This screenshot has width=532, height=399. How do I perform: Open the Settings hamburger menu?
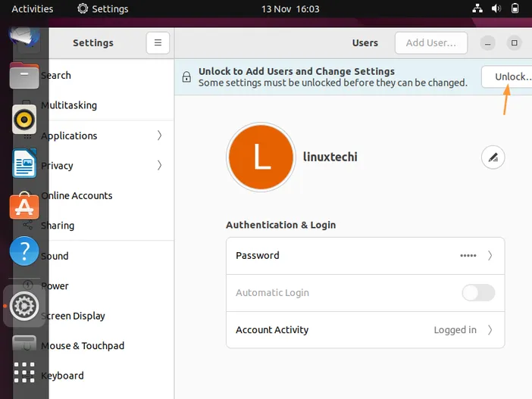(x=158, y=43)
